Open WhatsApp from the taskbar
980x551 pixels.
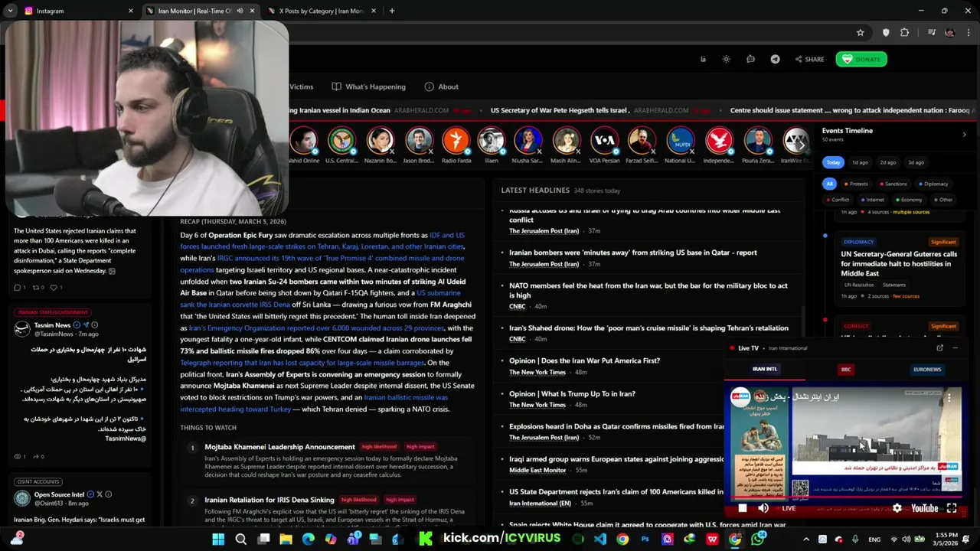758,539
